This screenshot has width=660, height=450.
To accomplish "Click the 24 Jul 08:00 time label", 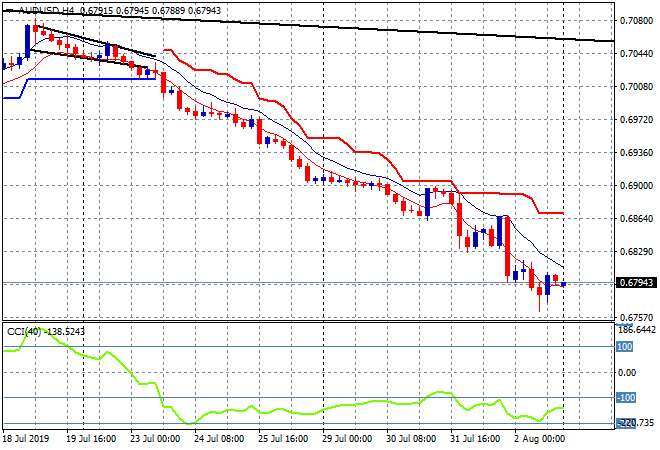I will [x=219, y=439].
